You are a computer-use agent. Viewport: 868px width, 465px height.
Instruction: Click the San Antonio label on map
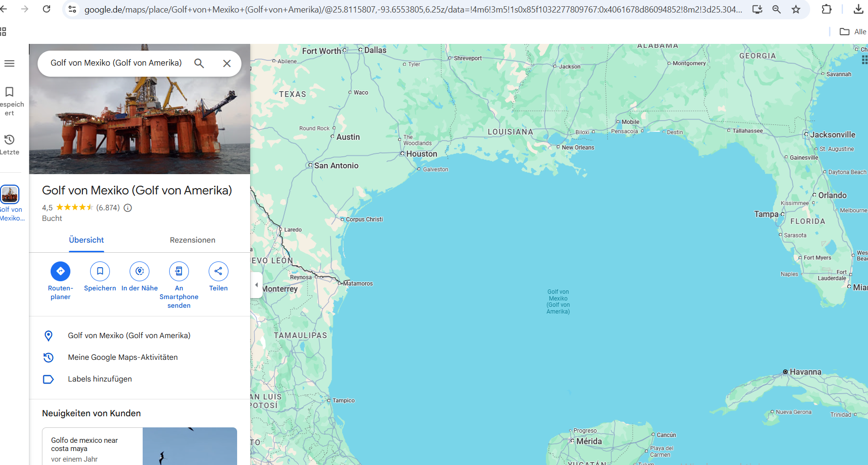[336, 165]
